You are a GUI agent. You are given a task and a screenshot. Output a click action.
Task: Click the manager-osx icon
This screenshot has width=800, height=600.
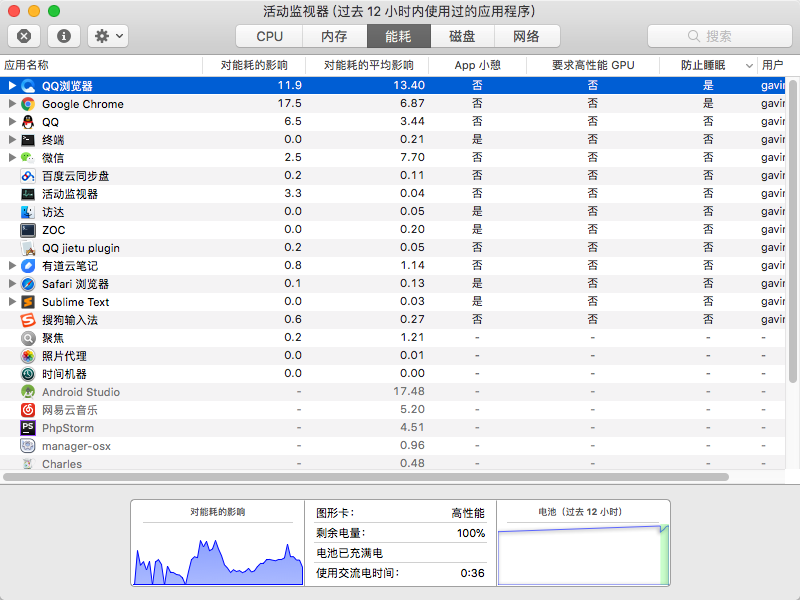[28, 446]
